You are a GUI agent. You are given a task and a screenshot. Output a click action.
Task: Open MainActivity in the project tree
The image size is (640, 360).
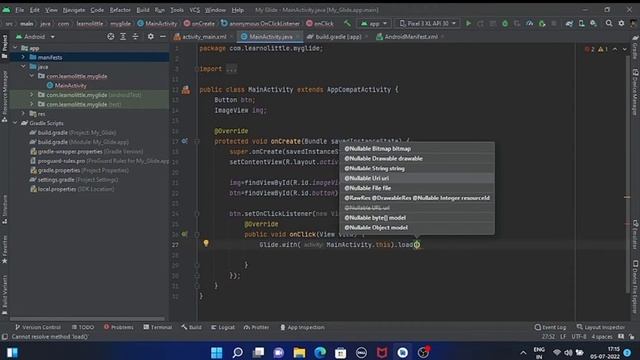pos(71,86)
